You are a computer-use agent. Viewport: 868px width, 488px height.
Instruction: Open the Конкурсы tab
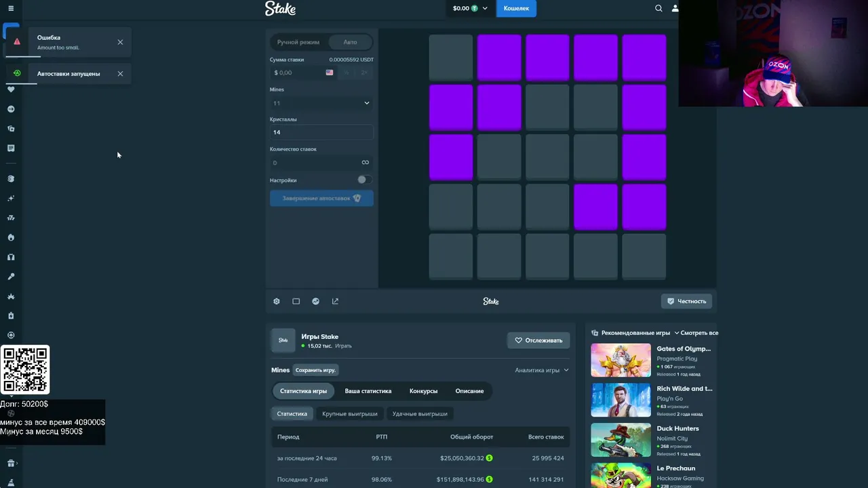423,391
